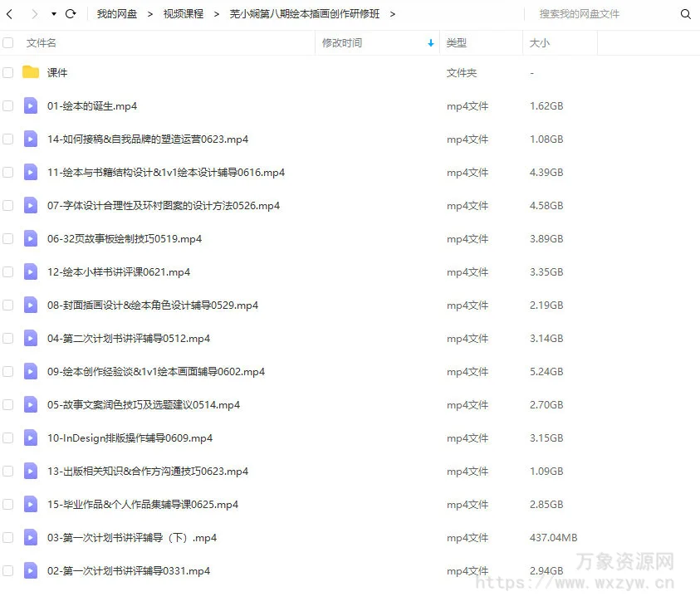Sort files by 大小 column header
Viewport: 700px width, 611px height.
click(539, 43)
